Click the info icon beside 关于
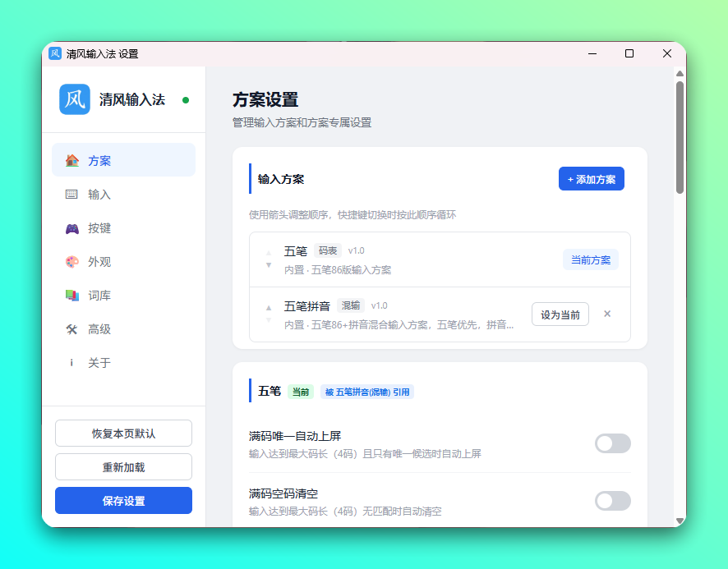This screenshot has width=728, height=569. (72, 363)
